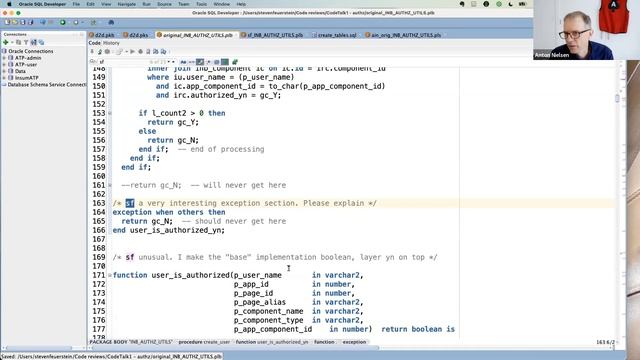Click the Connections panel title
This screenshot has width=640, height=360.
[x=15, y=34]
